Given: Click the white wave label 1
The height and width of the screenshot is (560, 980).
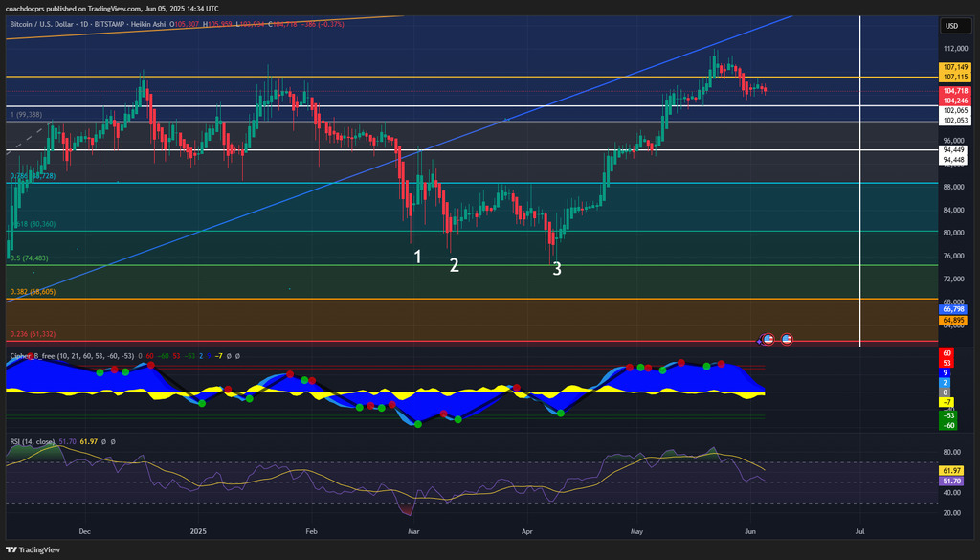Looking at the screenshot, I should 418,257.
